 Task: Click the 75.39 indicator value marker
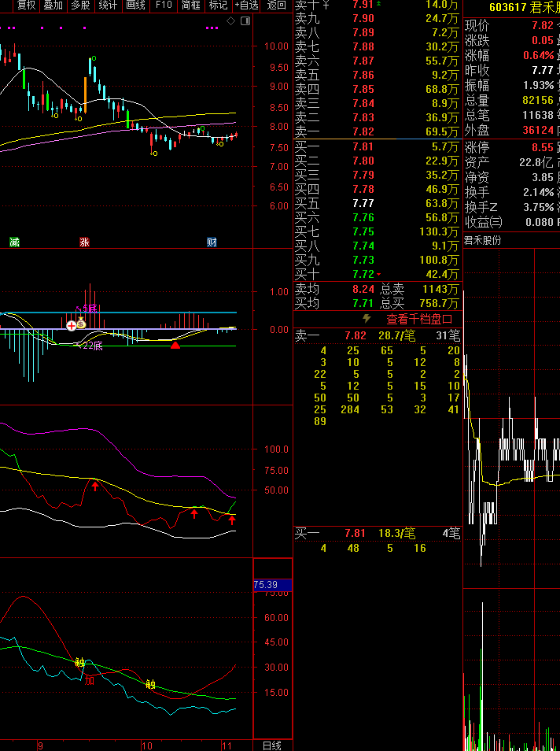pyautogui.click(x=267, y=585)
